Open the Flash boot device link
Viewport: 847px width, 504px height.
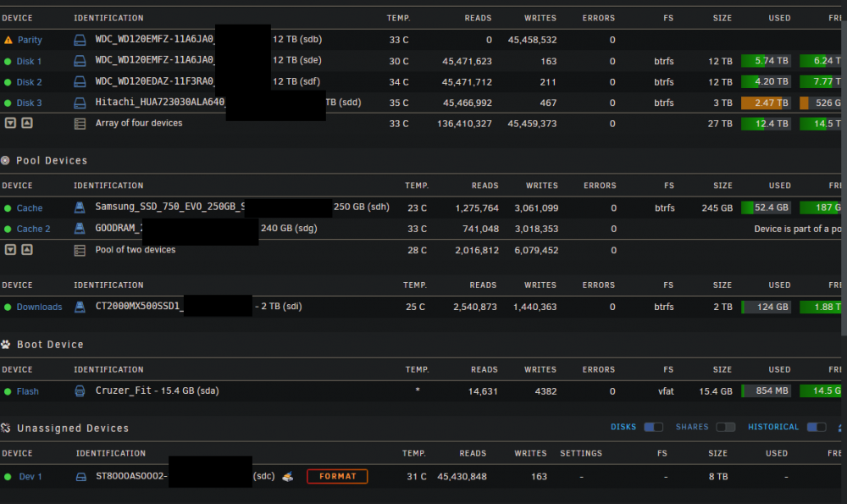pos(28,391)
